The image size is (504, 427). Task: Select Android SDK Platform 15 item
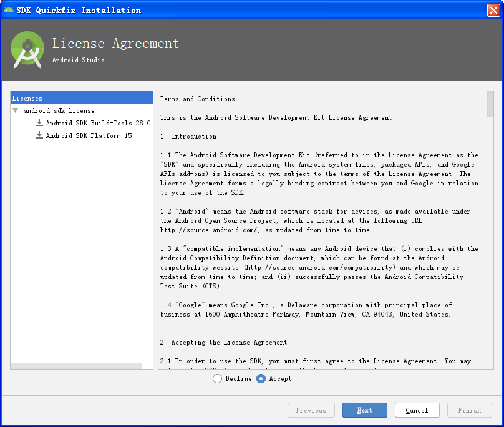[x=89, y=135]
